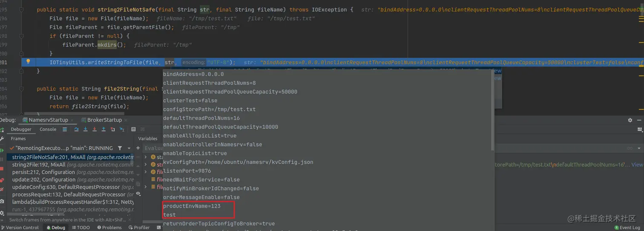Expand the first variable node in Variables
644x231 pixels.
point(146,157)
